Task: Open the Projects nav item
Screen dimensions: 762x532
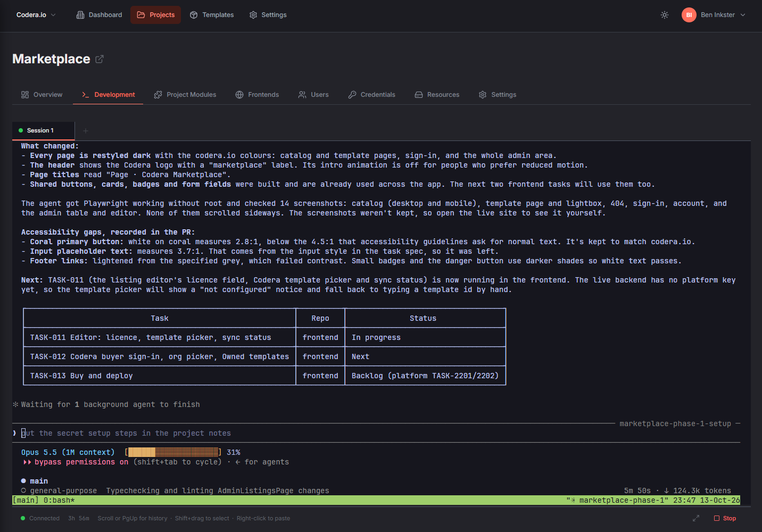Action: click(155, 15)
